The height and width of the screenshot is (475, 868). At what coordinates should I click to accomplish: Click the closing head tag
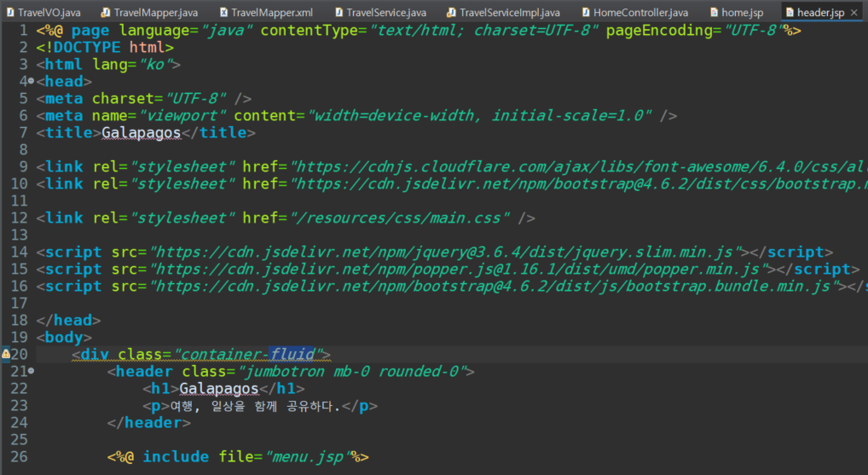(69, 320)
